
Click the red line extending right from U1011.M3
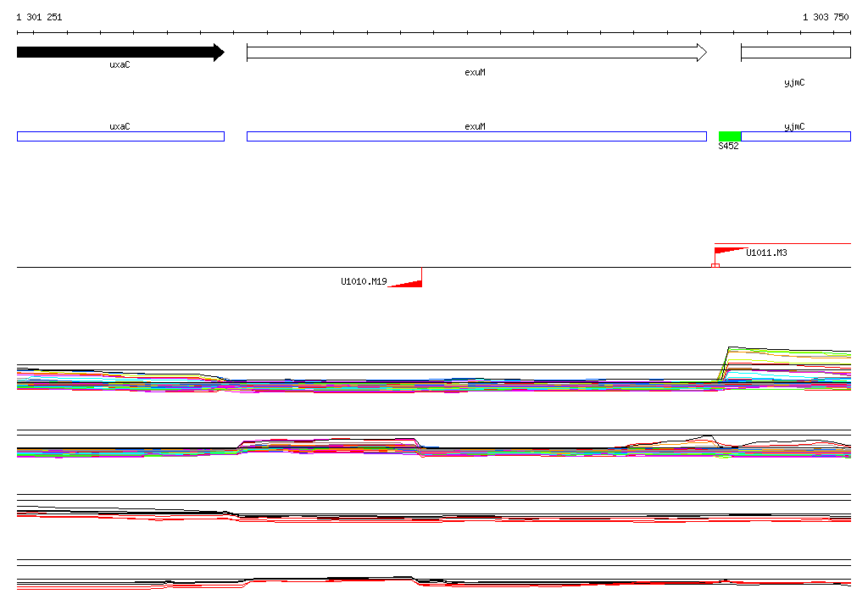click(782, 243)
